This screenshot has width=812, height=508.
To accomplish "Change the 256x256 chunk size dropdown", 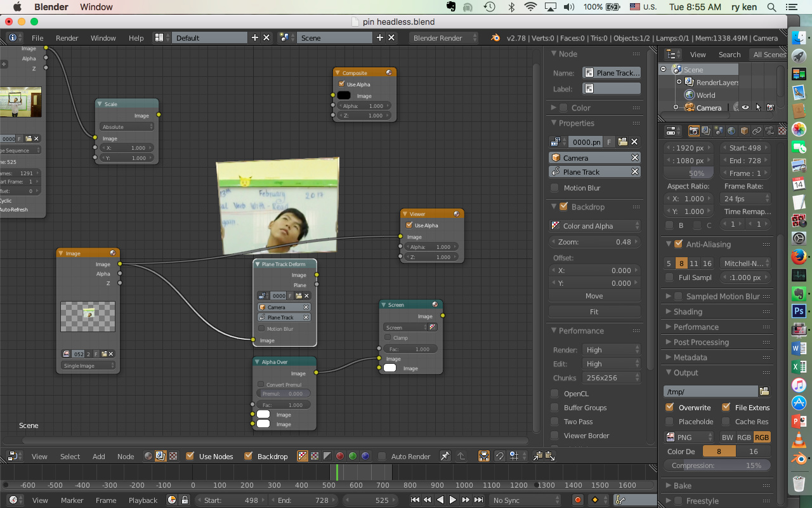I will click(611, 377).
